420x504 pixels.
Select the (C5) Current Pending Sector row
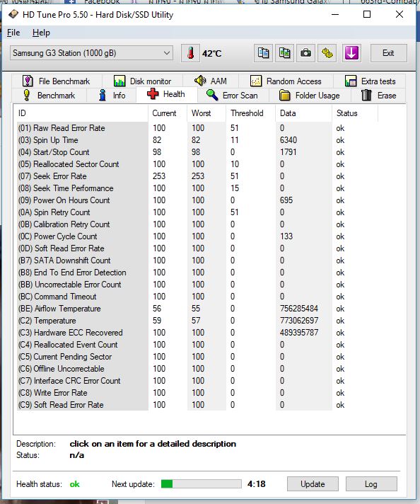[197, 357]
